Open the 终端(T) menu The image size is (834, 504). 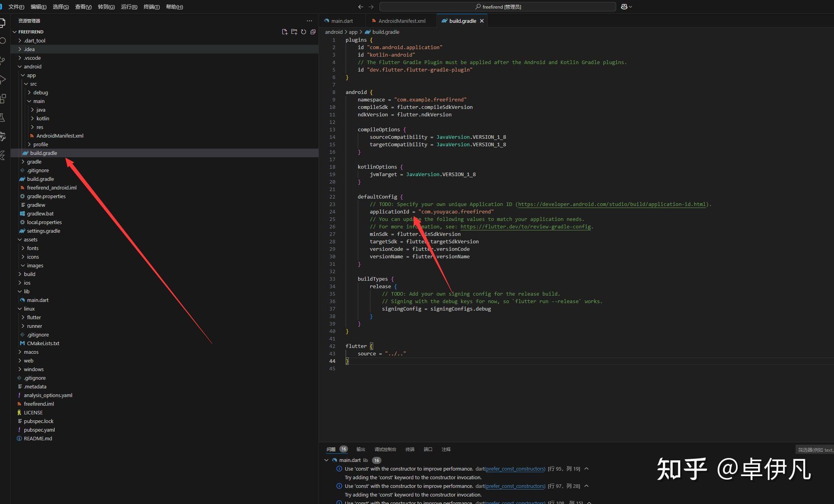point(152,7)
